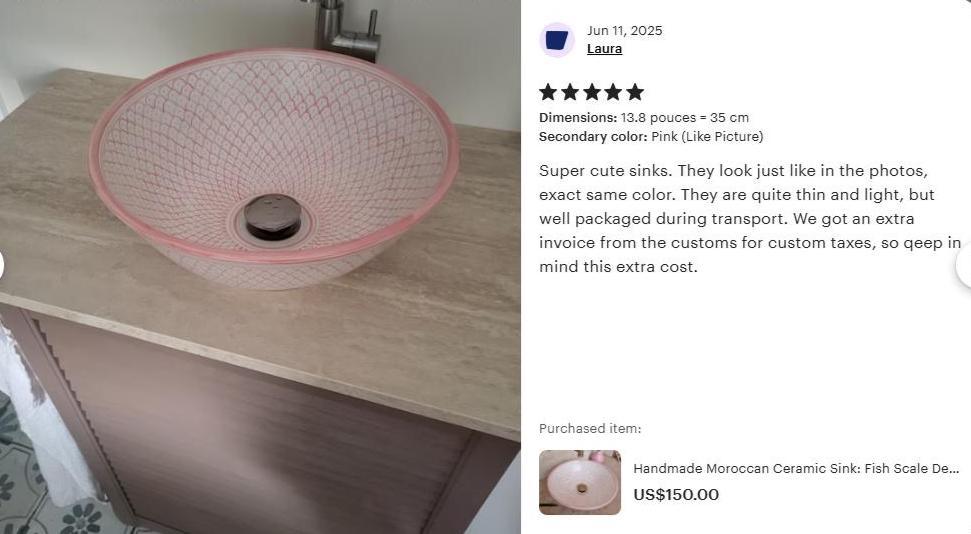This screenshot has width=971, height=534.
Task: Click the Super cute sinks review text
Action: tap(750, 219)
